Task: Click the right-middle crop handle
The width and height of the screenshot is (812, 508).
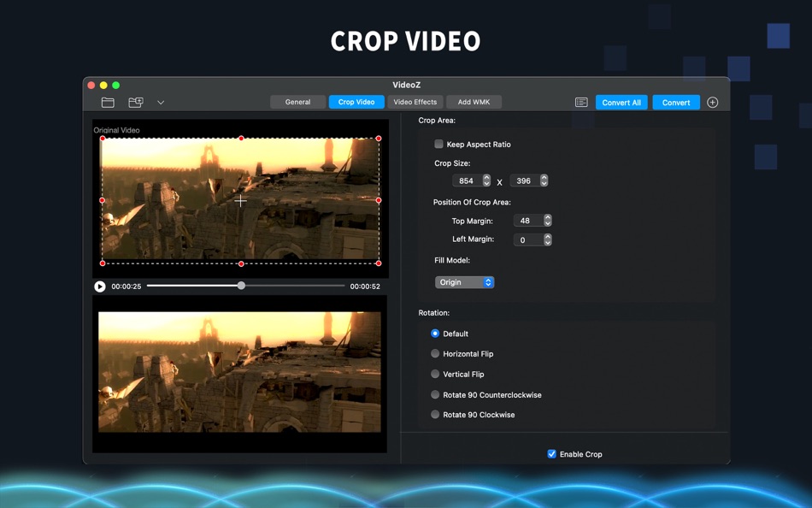Action: pyautogui.click(x=379, y=200)
